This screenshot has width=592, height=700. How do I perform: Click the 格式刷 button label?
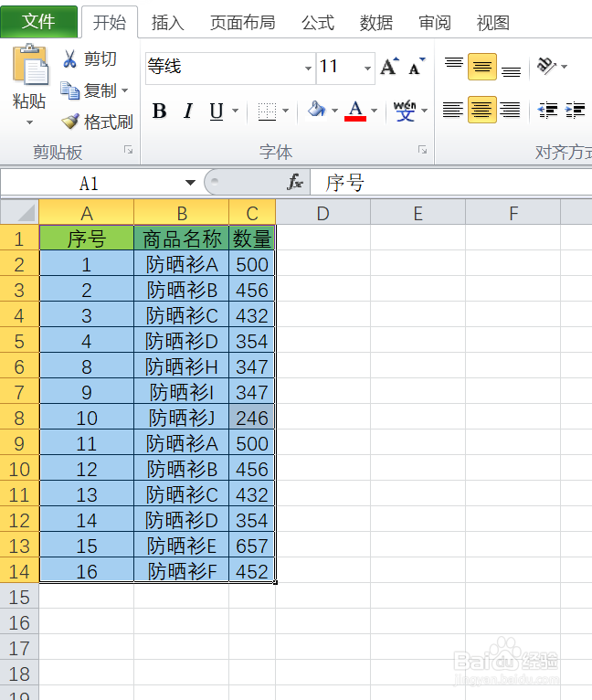click(x=109, y=122)
